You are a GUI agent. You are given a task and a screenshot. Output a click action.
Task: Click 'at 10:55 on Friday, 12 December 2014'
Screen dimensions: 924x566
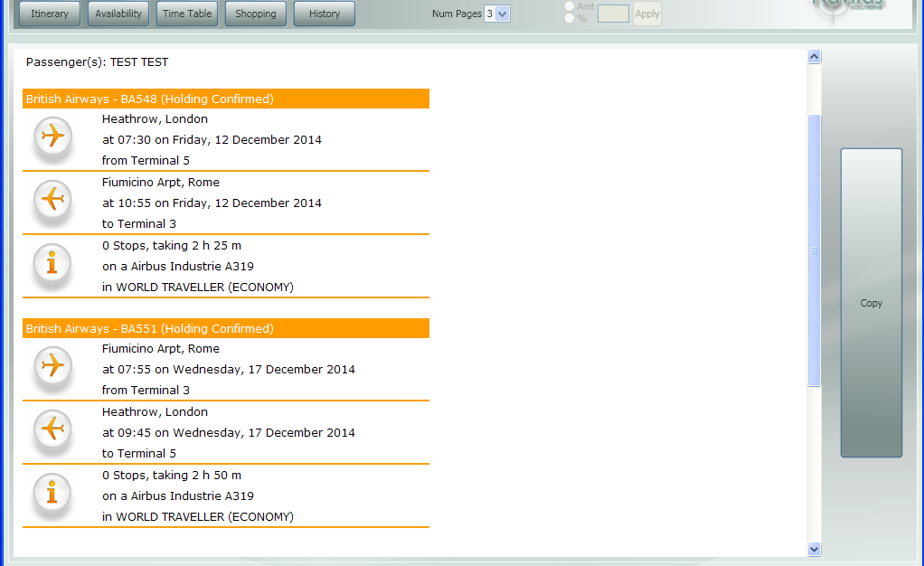212,203
